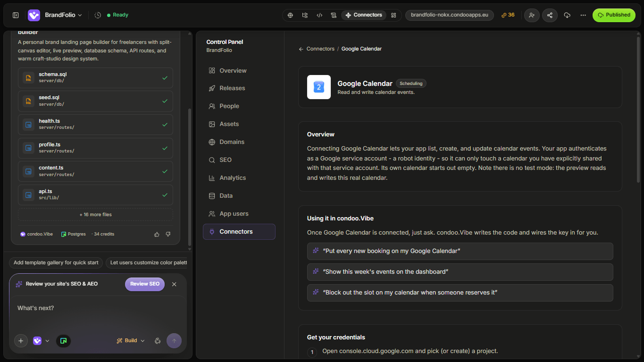Use the Put every new booking on my Google Calendar prompt
Image resolution: width=644 pixels, height=362 pixels.
pyautogui.click(x=460, y=251)
